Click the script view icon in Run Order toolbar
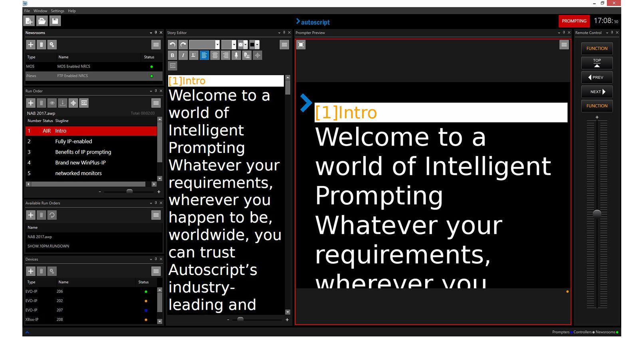 point(84,103)
